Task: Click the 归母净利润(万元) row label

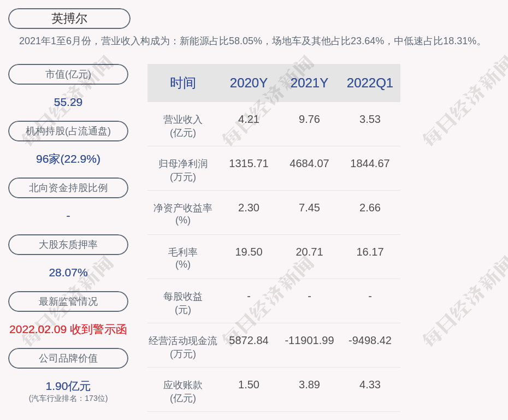Action: (183, 170)
